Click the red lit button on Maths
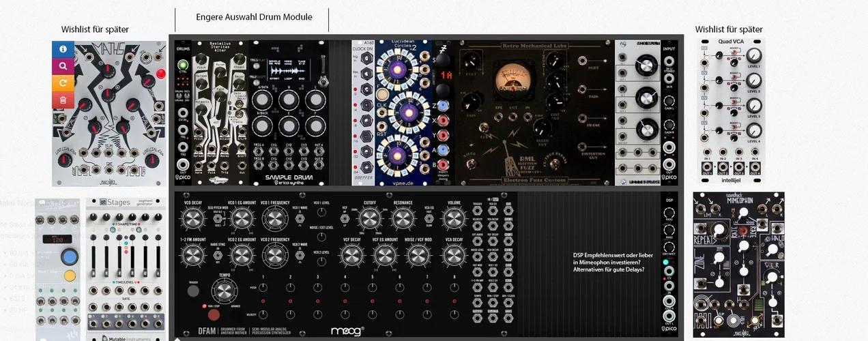Viewport: 868px width, 341px height. point(160,74)
